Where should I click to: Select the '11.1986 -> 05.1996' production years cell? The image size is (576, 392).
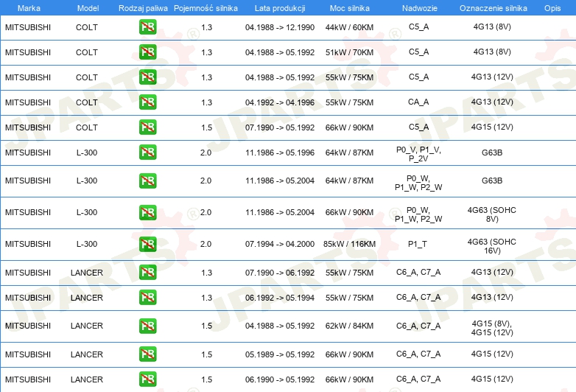[280, 152]
